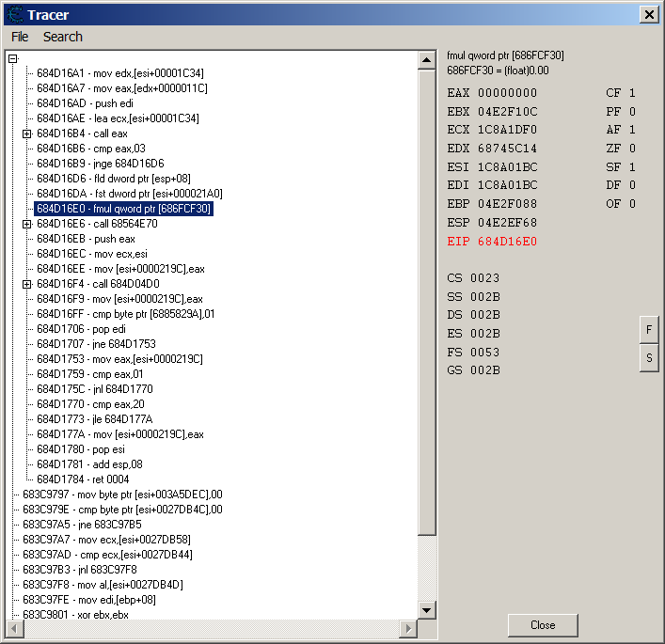Open the File menu
665x644 pixels.
click(20, 37)
